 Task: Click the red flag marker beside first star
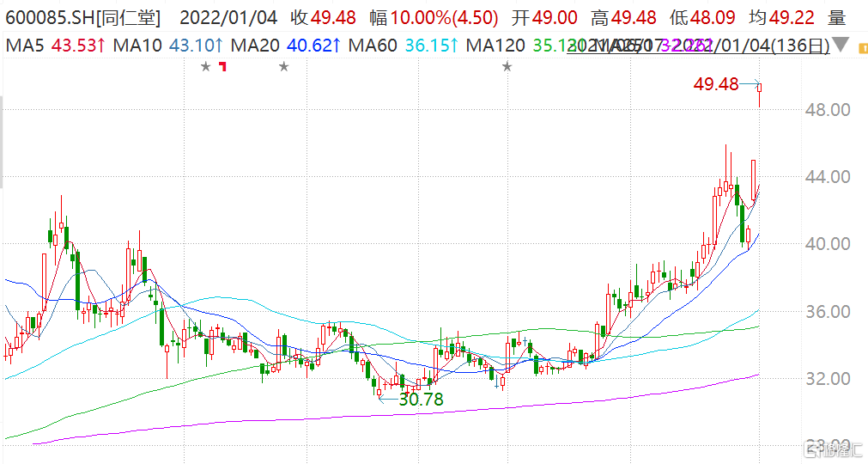coord(222,67)
